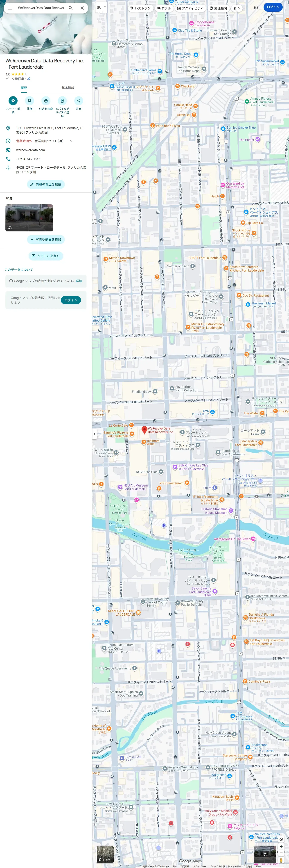Open werecoverdata.com website link
The image size is (289, 868).
pyautogui.click(x=30, y=150)
